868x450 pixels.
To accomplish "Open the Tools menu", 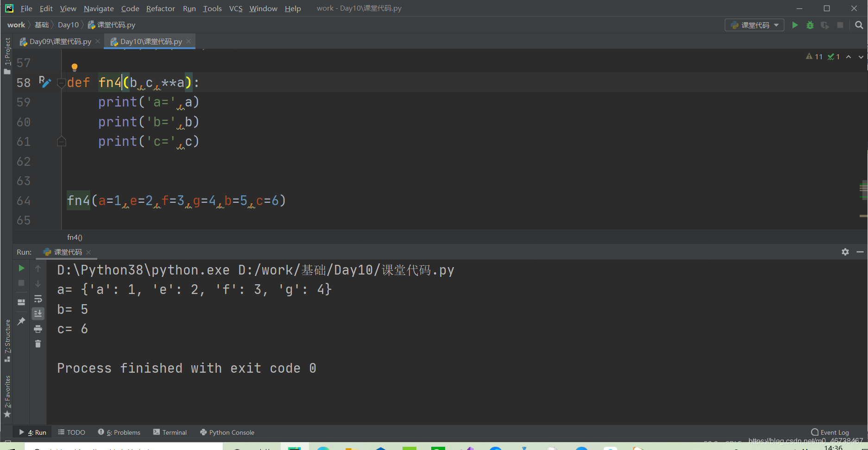I will click(x=212, y=8).
